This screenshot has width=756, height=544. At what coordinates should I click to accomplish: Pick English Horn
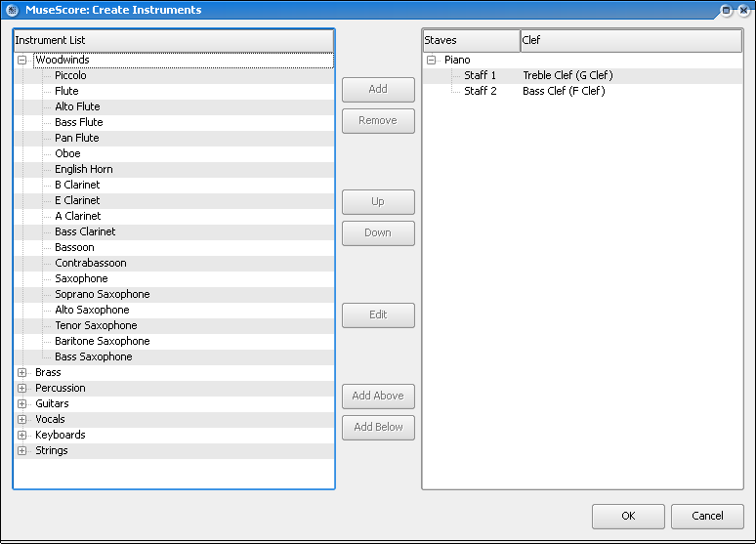(x=83, y=169)
